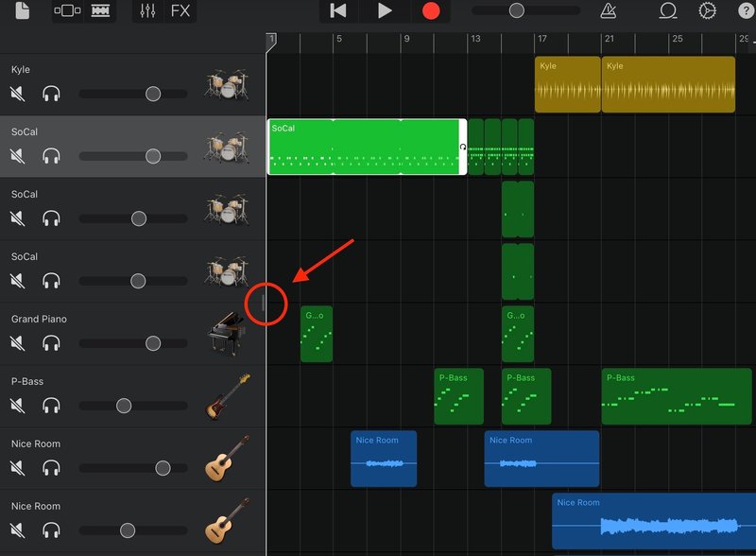Start playback with Play button

click(385, 10)
